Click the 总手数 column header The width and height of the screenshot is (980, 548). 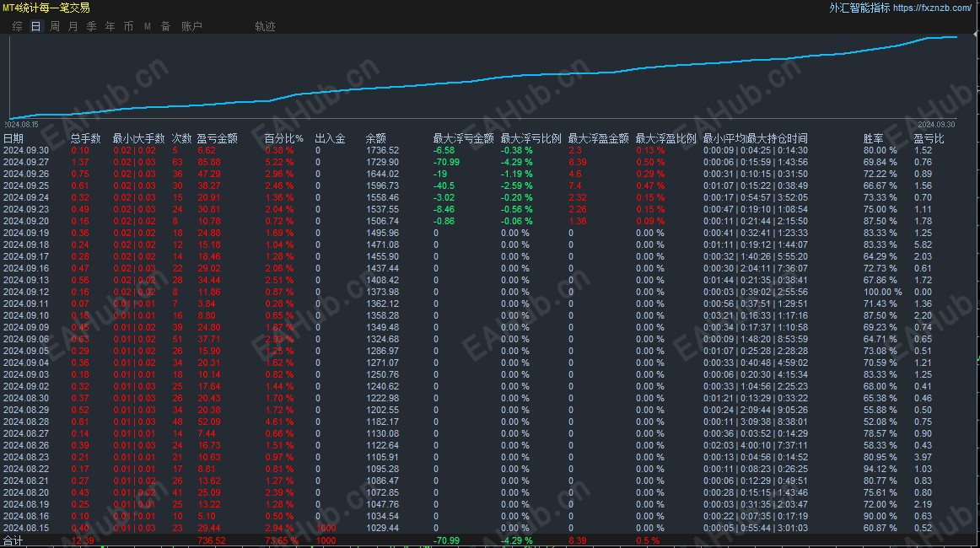pyautogui.click(x=86, y=138)
